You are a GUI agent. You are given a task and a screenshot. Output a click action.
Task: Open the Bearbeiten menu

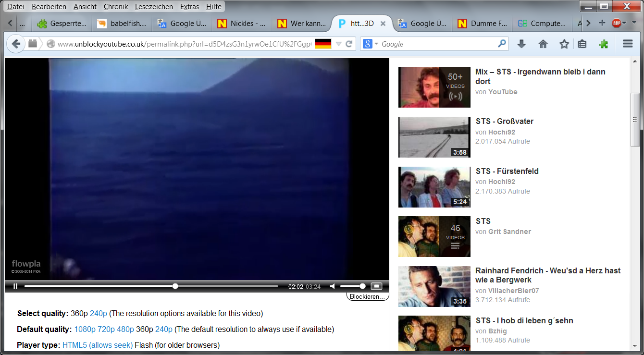[x=49, y=7]
